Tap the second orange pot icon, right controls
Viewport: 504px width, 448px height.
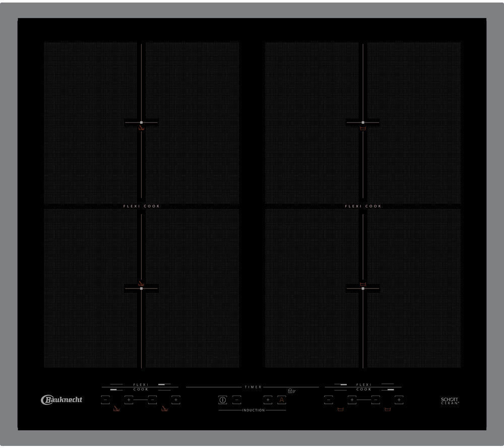[x=388, y=409]
